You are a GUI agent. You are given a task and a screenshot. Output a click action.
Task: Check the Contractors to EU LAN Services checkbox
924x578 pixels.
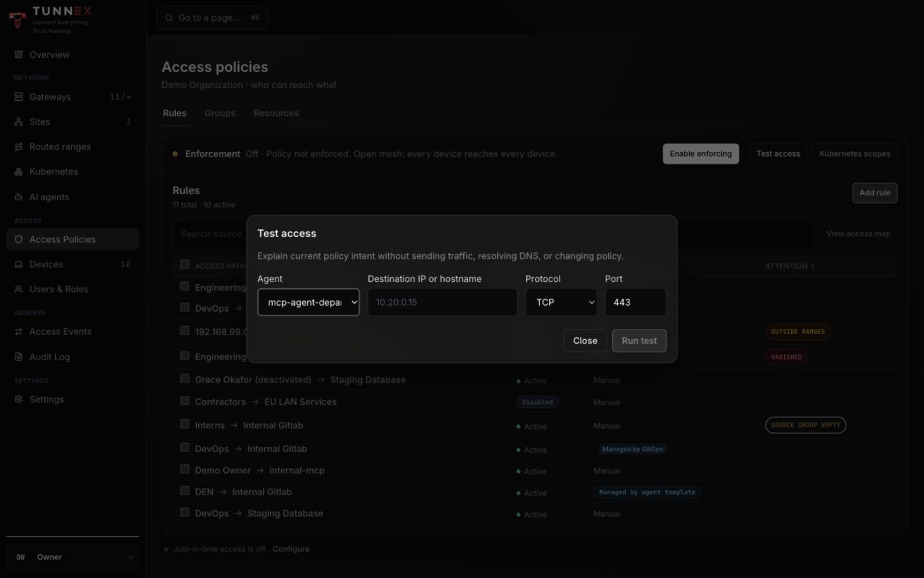coord(185,401)
